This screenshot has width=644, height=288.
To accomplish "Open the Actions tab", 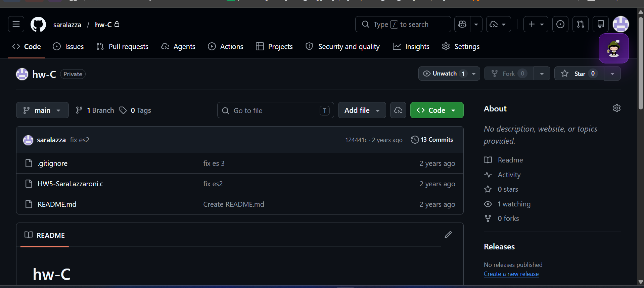I will (226, 47).
